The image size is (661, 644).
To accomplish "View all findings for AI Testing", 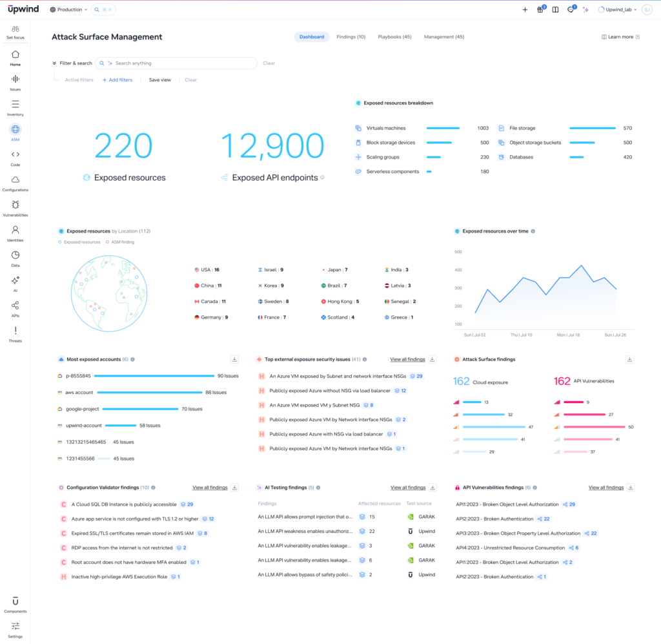I will [x=408, y=488].
